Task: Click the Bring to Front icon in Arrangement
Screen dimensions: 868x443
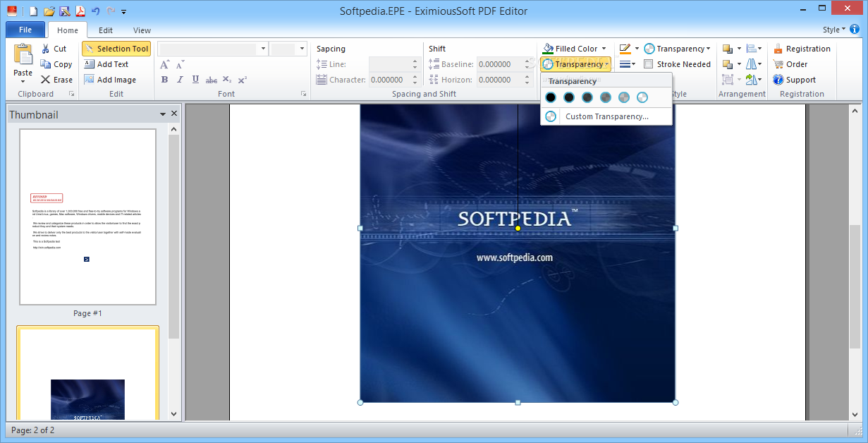Action: (728, 49)
